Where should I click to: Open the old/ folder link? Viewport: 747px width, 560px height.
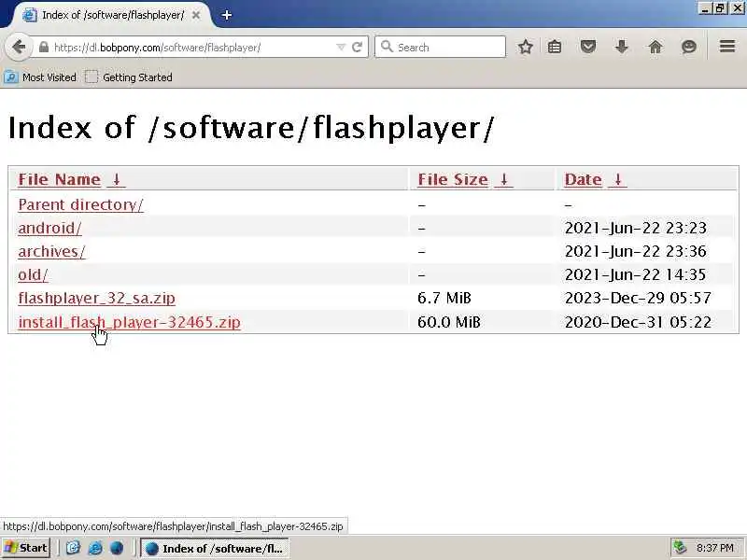point(33,274)
